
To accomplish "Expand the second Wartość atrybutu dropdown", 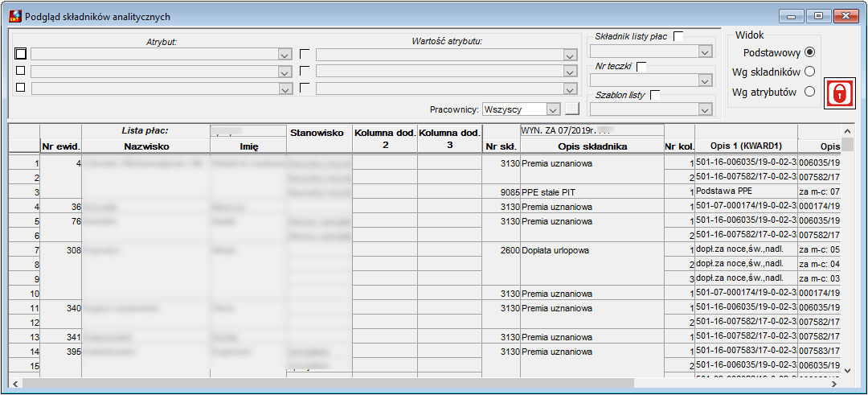I will (x=570, y=72).
